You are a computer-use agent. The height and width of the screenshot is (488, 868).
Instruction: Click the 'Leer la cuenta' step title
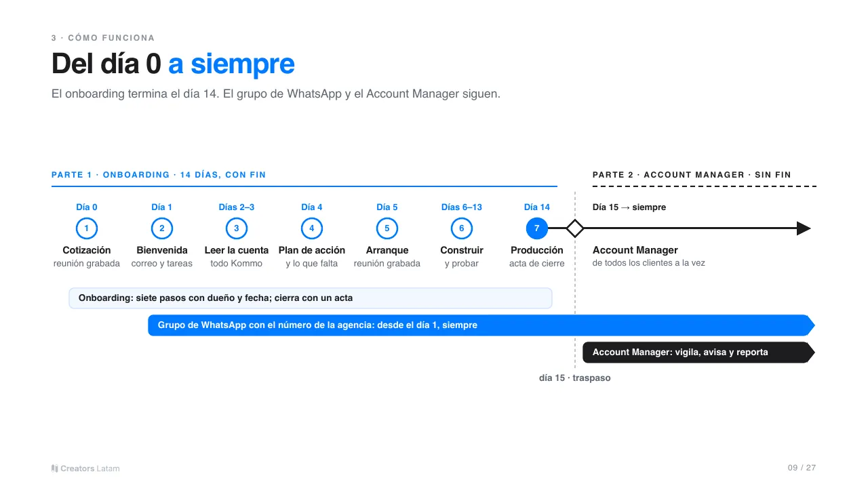click(237, 250)
